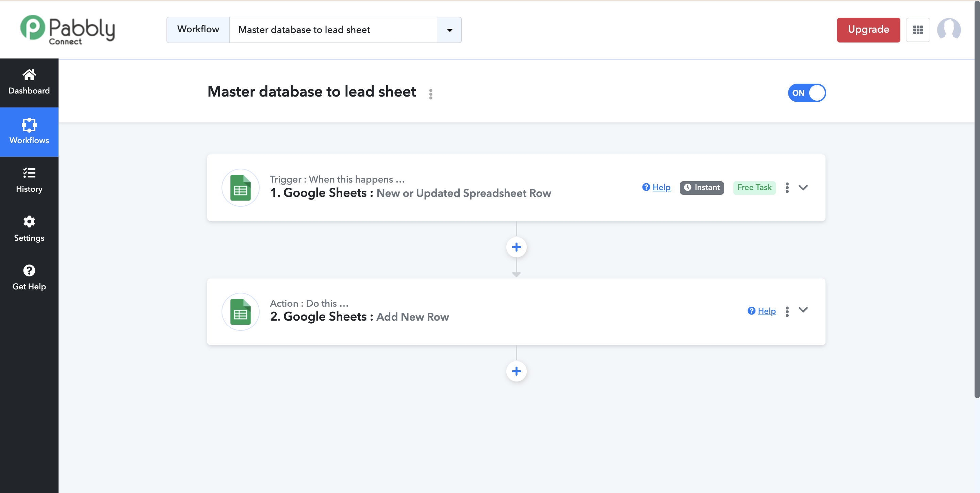Click the Workflow label button
Viewport: 980px width, 493px height.
[x=198, y=30]
